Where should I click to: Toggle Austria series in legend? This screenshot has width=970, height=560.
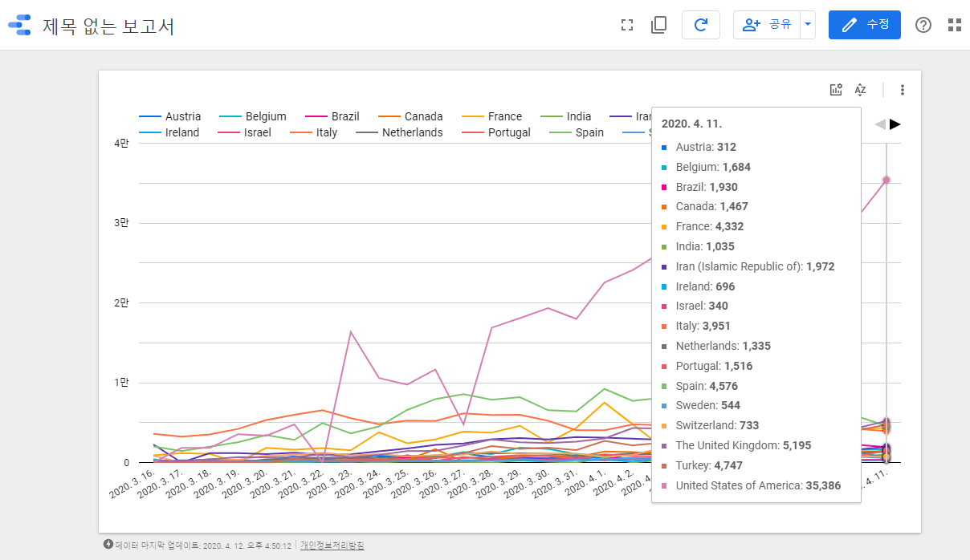click(170, 116)
